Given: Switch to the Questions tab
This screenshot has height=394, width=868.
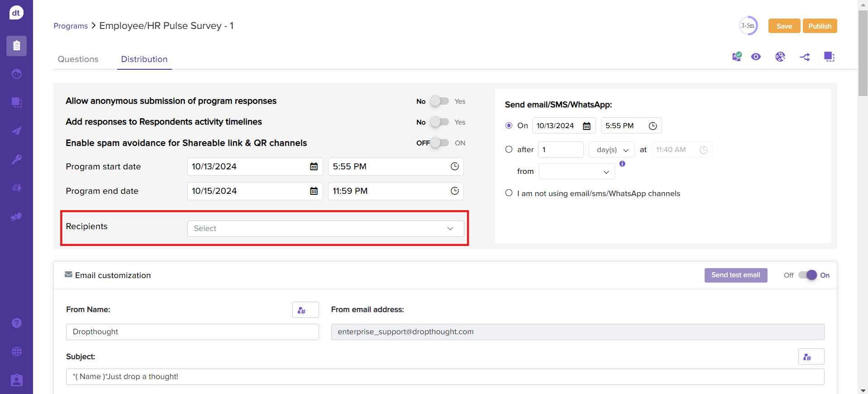Looking at the screenshot, I should [x=78, y=59].
